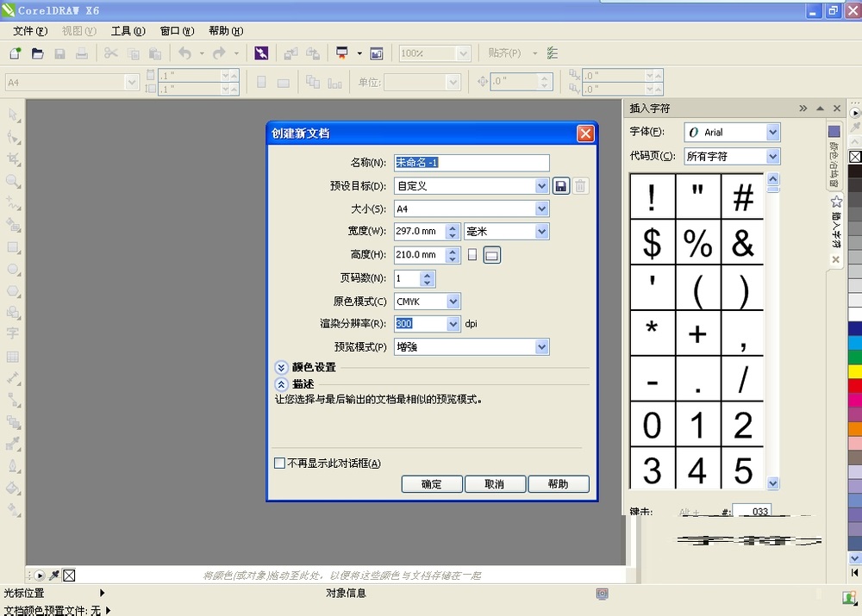The image size is (862, 616).
Task: Select the Table tool
Action: (13, 358)
